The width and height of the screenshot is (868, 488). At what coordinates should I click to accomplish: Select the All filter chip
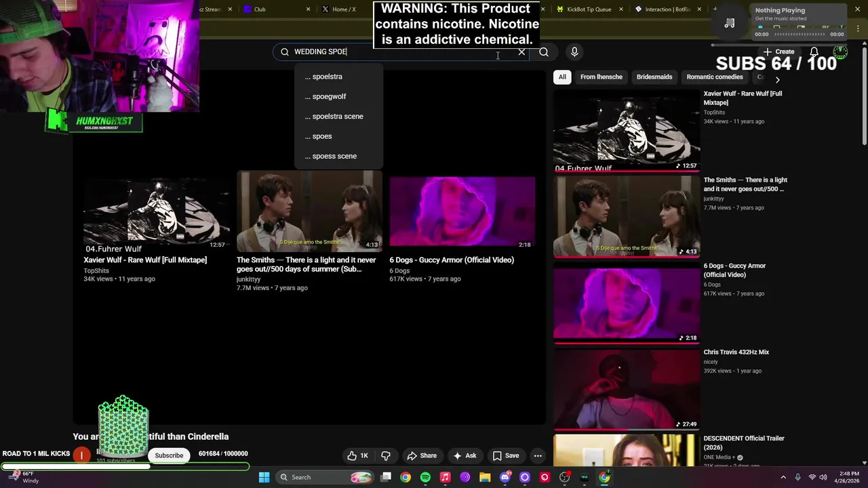[562, 77]
